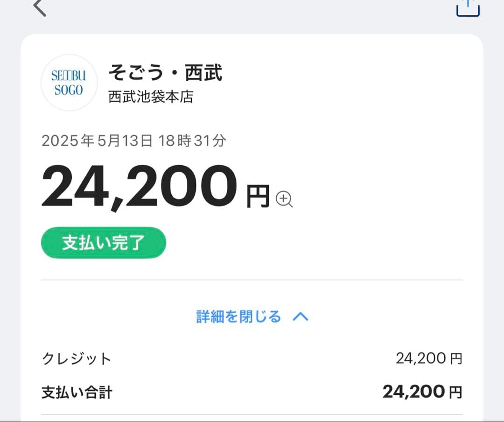Tap the back chevron arrow

(39, 7)
